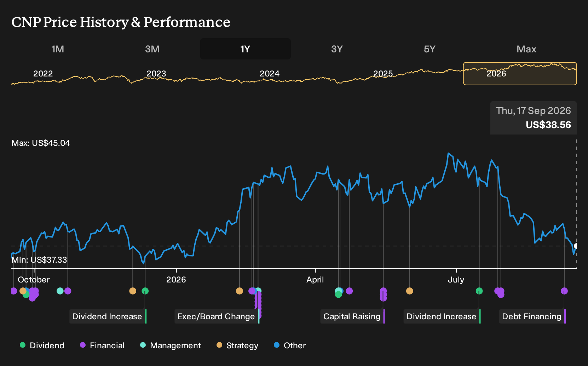Open the Debt Financing event label

coord(532,316)
